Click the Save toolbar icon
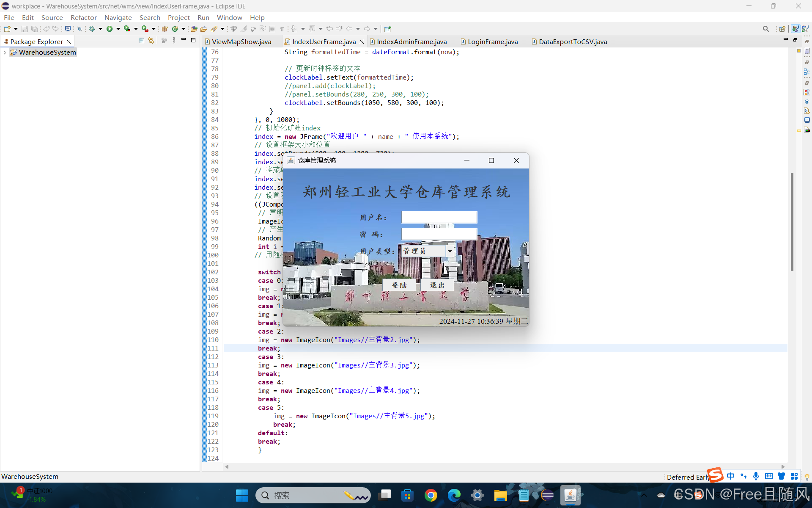 pyautogui.click(x=25, y=29)
